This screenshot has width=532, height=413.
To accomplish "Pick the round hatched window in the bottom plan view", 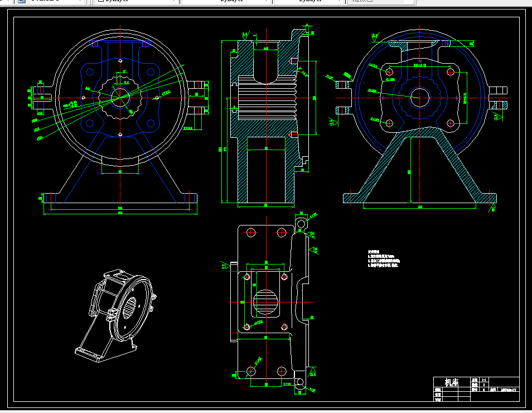I will (265, 302).
